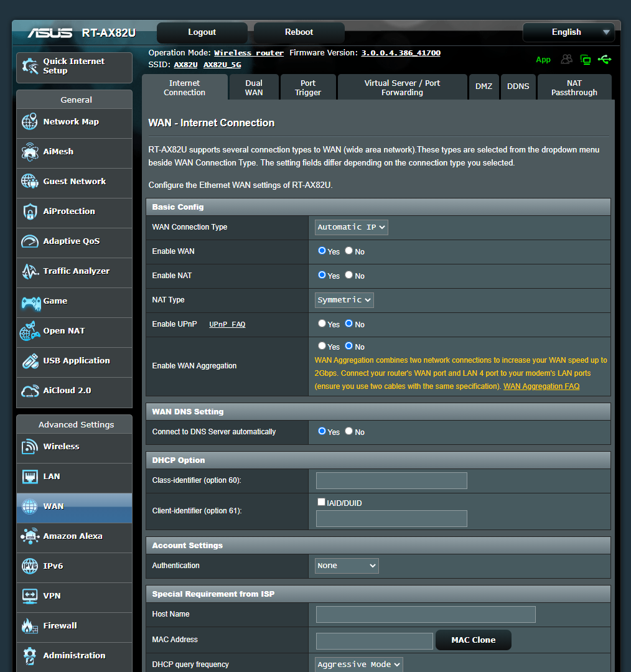Click the MAC Address input field
This screenshot has height=672, width=631.
(374, 641)
